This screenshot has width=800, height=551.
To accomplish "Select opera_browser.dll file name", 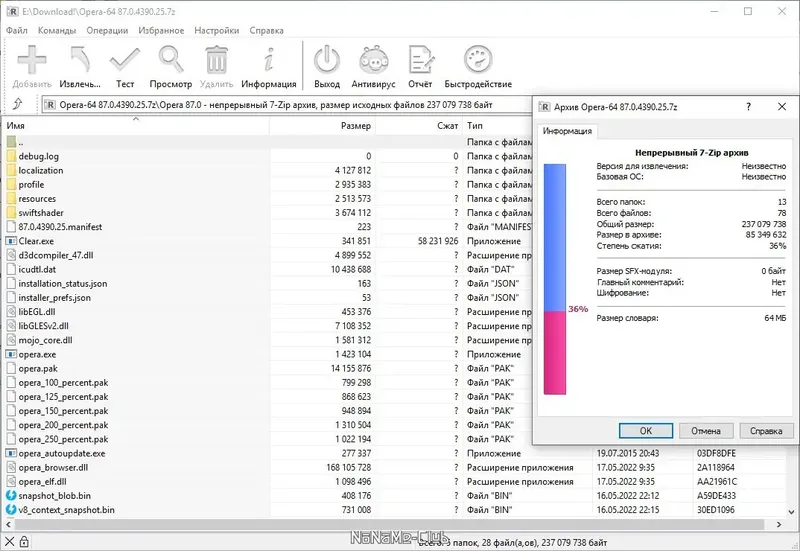I will (53, 467).
